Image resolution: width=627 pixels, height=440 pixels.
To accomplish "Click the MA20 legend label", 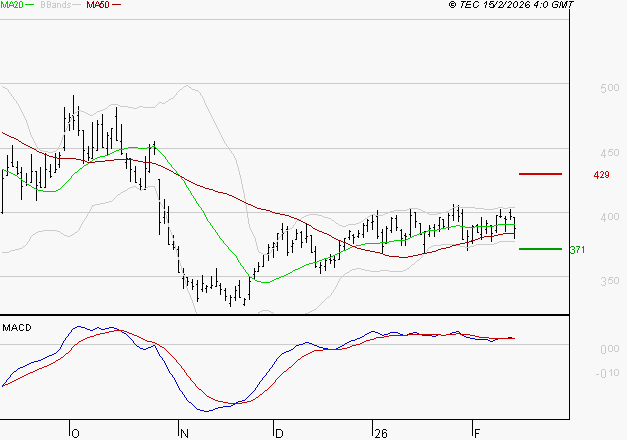I will (12, 4).
